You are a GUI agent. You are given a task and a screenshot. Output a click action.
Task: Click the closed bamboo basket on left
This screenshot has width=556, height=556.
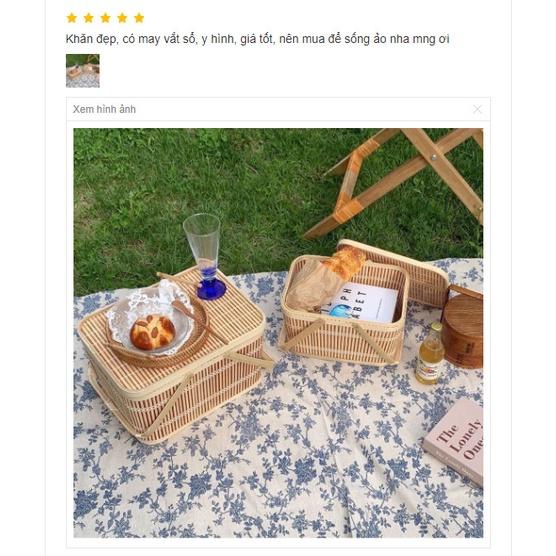174,355
